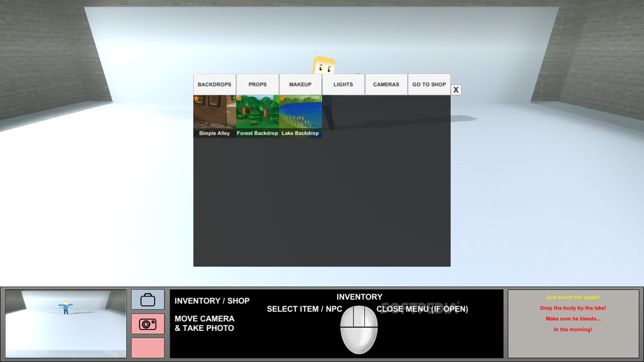Click 'Make sure he bleeds...' objective
The image size is (644, 362).
point(573,319)
